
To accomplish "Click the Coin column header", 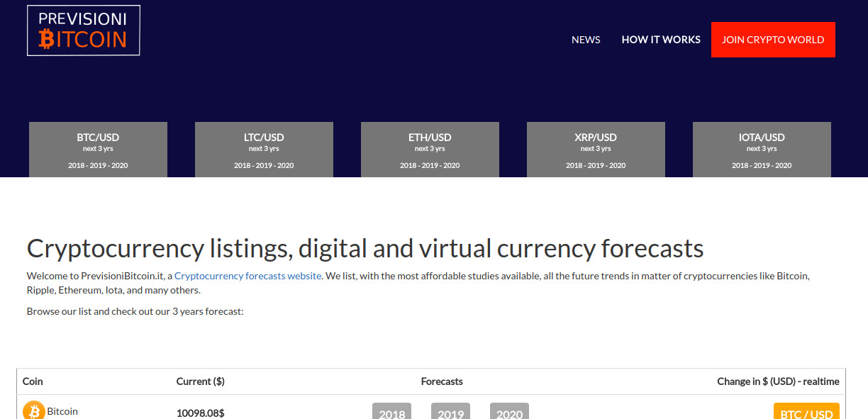I will (33, 381).
